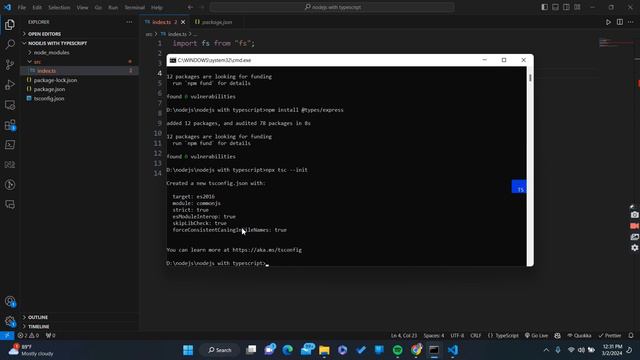640x360 pixels.
Task: Open recorder settings gear on the right edge
Action: pos(634,248)
